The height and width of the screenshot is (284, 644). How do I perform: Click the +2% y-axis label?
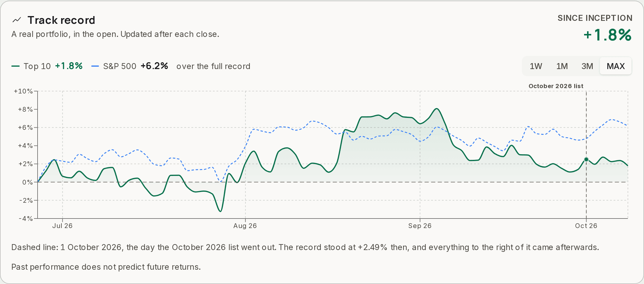(x=25, y=164)
